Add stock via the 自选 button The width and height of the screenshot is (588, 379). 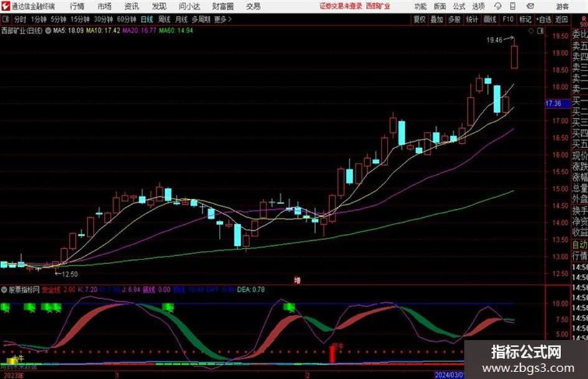544,19
